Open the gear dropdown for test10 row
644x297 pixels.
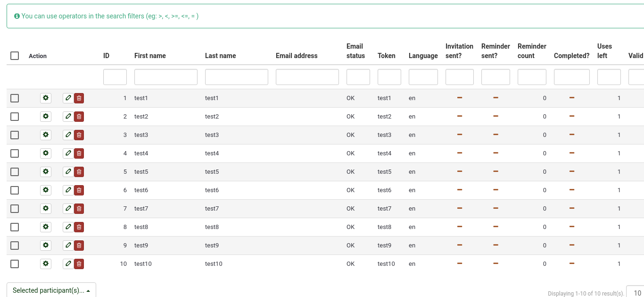click(46, 264)
